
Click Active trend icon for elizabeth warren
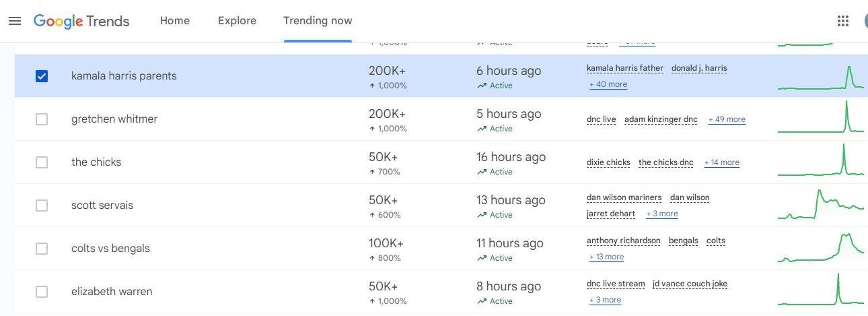[482, 301]
